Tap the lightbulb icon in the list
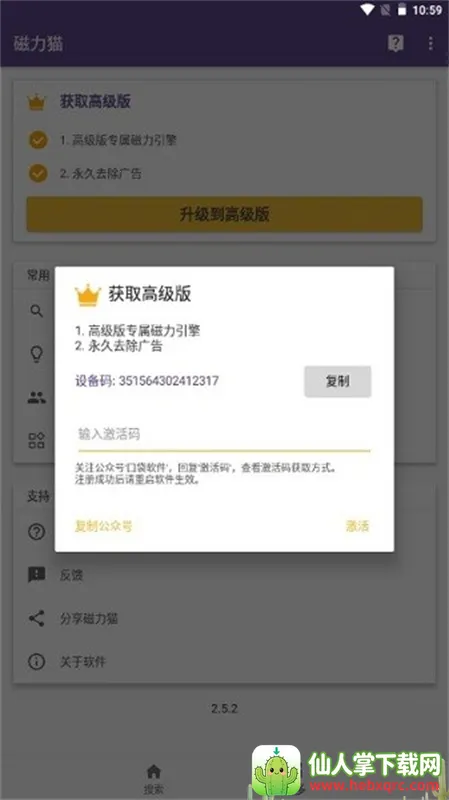This screenshot has width=449, height=800. pos(37,354)
